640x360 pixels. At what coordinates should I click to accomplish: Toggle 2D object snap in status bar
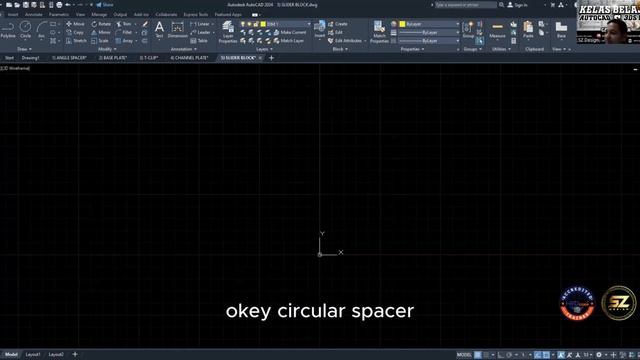[546, 355]
